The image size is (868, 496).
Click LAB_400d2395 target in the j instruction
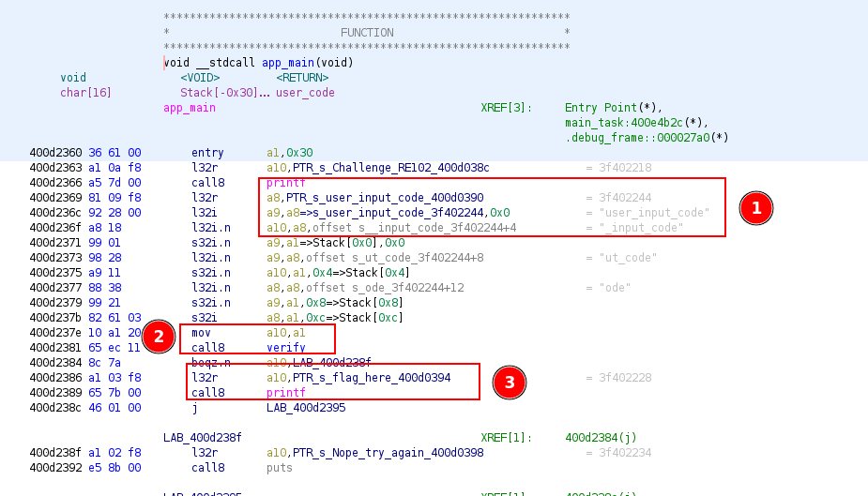(306, 408)
